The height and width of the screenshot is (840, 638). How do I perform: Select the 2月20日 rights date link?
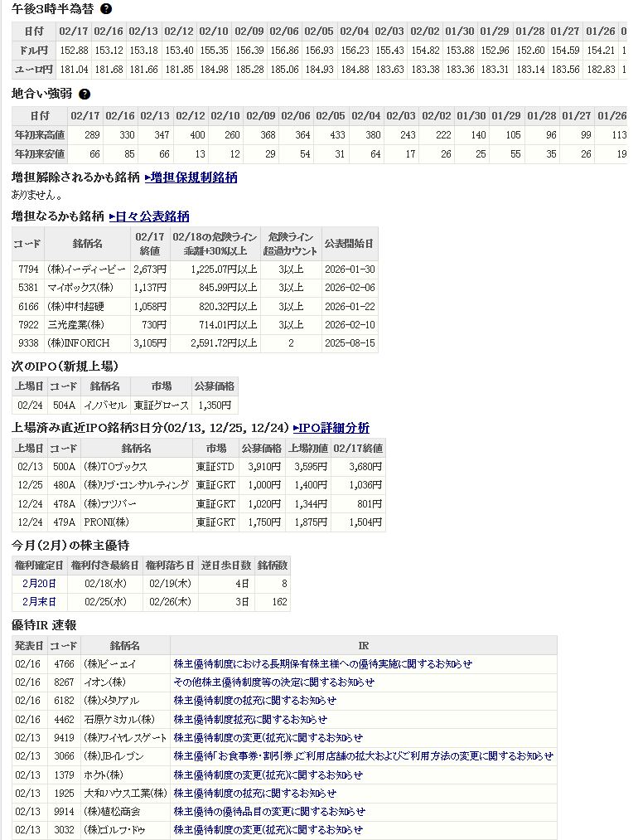(39, 584)
